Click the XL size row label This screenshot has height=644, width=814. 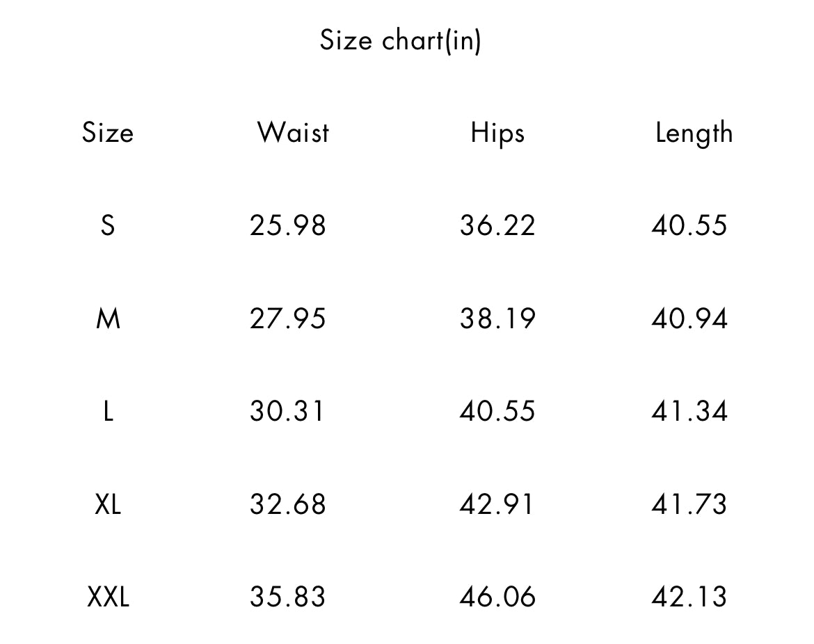pyautogui.click(x=108, y=504)
